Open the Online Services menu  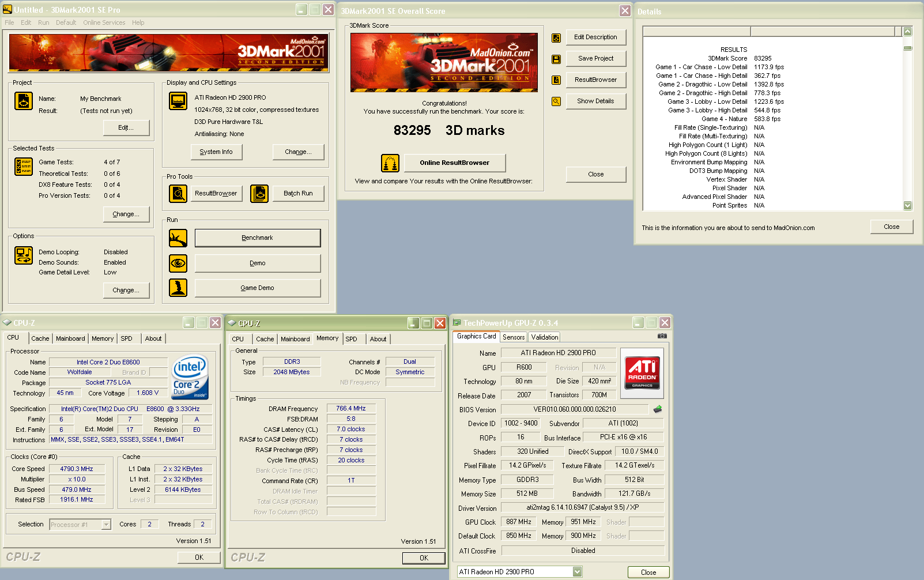click(x=104, y=22)
